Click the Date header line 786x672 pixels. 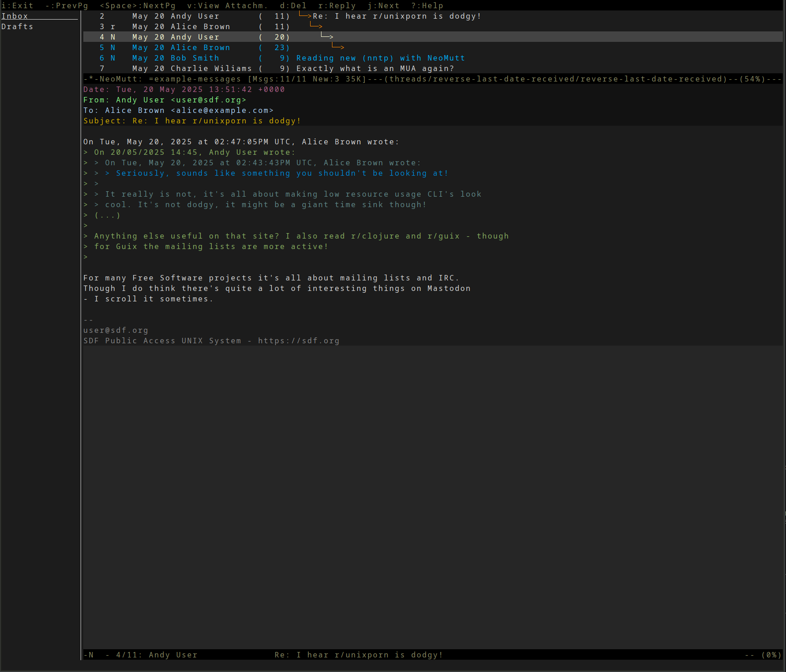[x=184, y=89]
